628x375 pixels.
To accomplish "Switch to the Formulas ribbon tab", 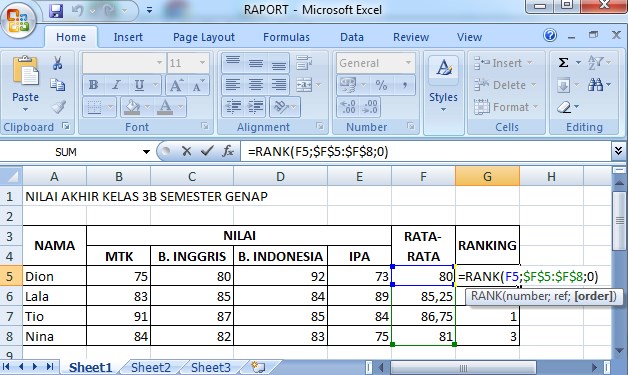I will tap(286, 37).
